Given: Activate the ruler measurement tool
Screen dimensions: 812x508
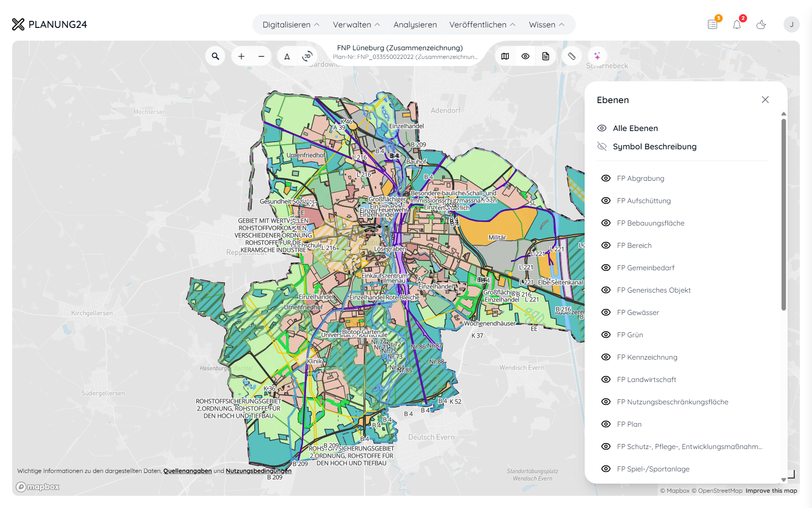Looking at the screenshot, I should (572, 56).
